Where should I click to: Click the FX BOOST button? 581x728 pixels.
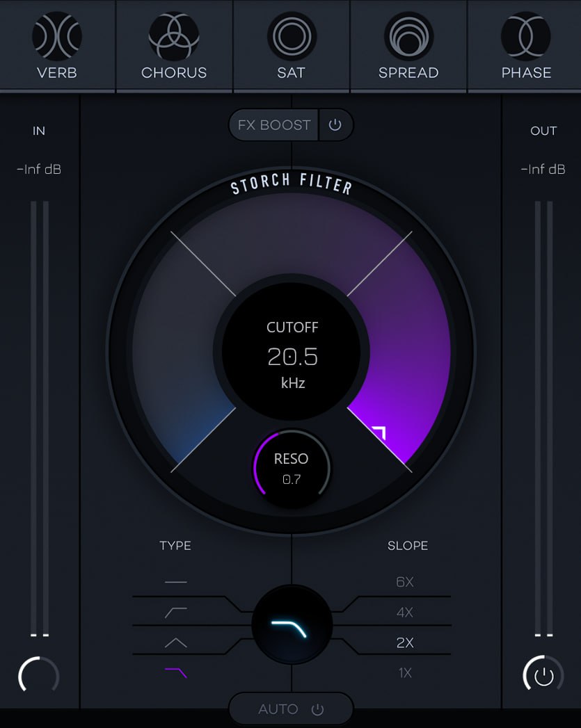click(x=273, y=125)
